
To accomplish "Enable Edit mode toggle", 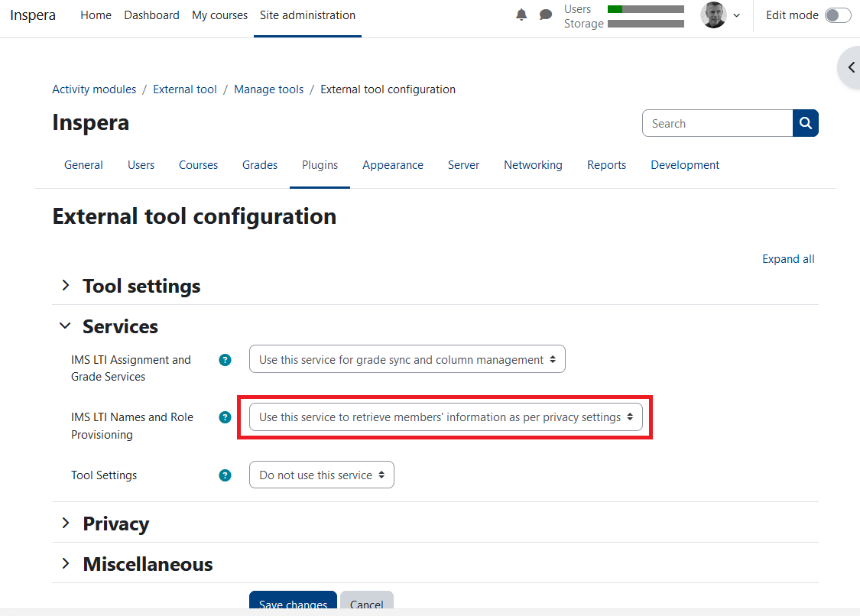I will click(x=838, y=15).
